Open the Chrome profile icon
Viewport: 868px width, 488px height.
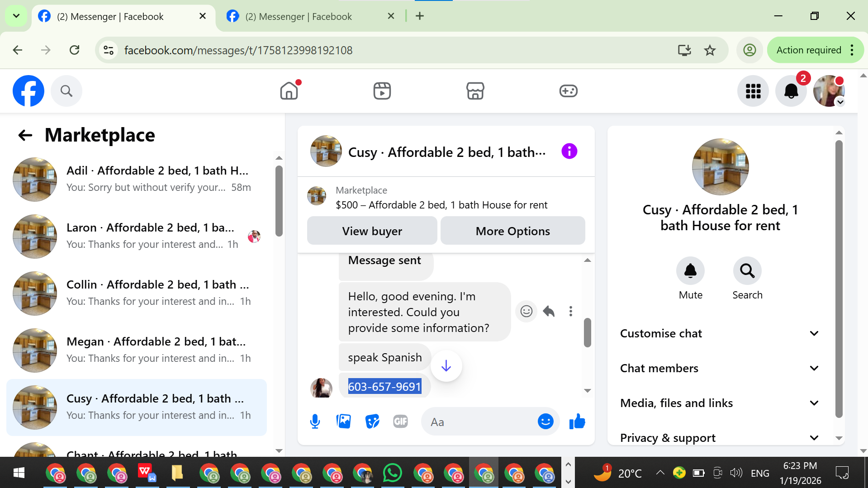[749, 50]
